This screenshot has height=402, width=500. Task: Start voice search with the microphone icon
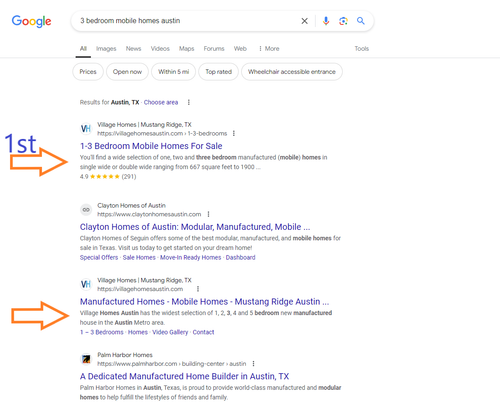[326, 21]
